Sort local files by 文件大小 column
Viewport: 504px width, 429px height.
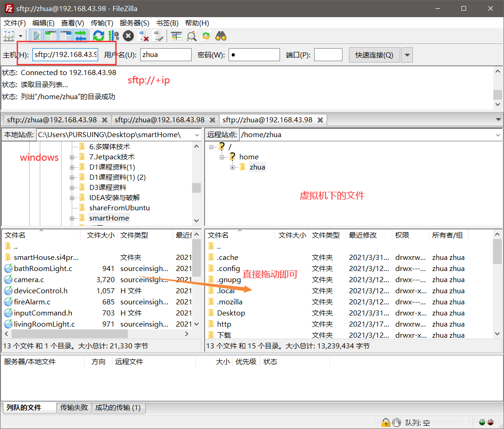pyautogui.click(x=99, y=235)
